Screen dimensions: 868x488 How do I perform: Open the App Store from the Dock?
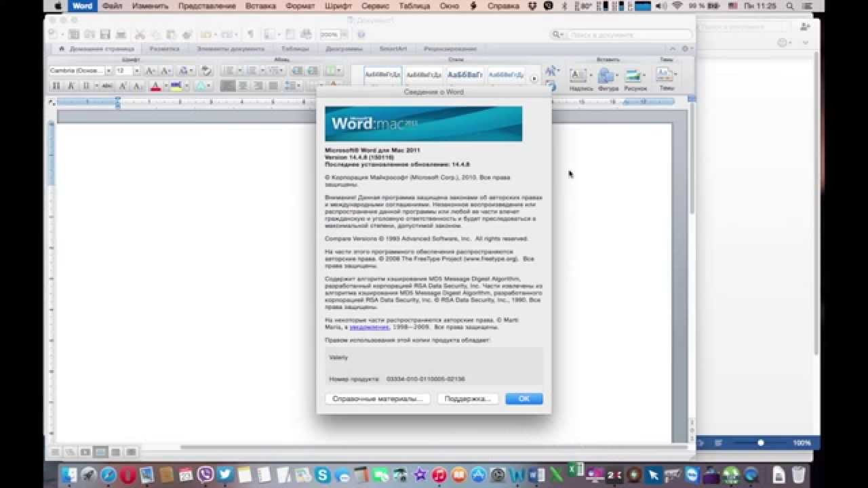(x=478, y=474)
